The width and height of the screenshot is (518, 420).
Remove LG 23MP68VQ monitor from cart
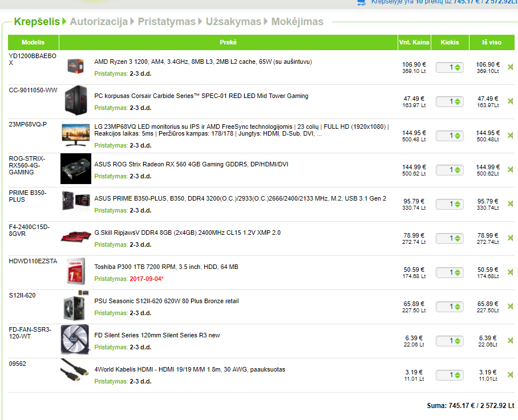[511, 136]
